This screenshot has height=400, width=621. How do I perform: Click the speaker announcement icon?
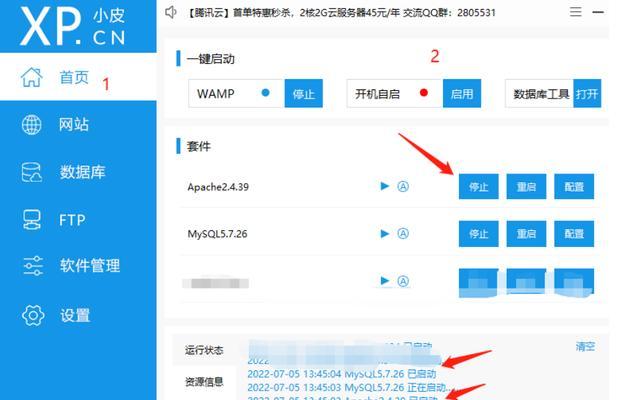point(171,12)
